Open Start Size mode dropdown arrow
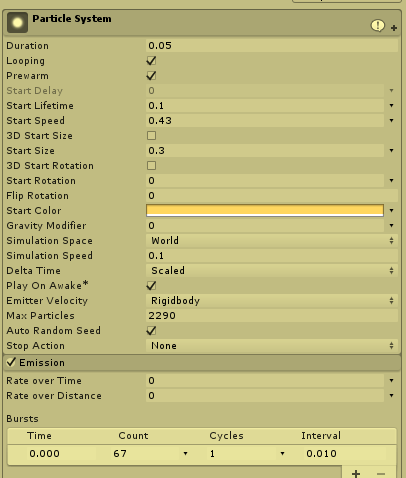Image resolution: width=406 pixels, height=478 pixels. (x=392, y=151)
